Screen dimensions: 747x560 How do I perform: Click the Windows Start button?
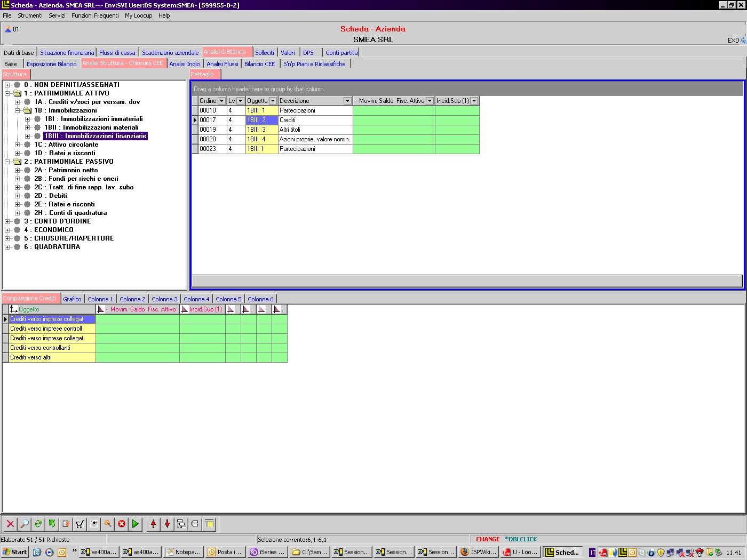click(x=14, y=552)
